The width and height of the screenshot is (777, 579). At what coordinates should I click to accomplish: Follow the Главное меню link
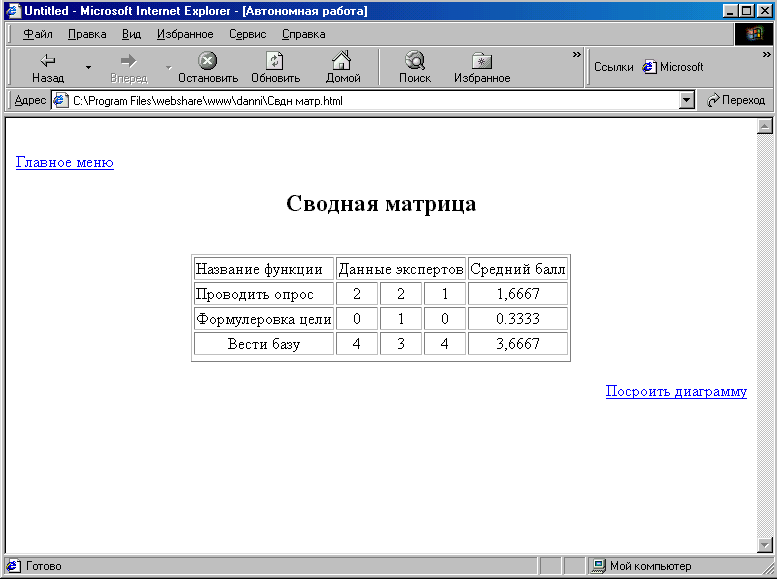click(65, 162)
